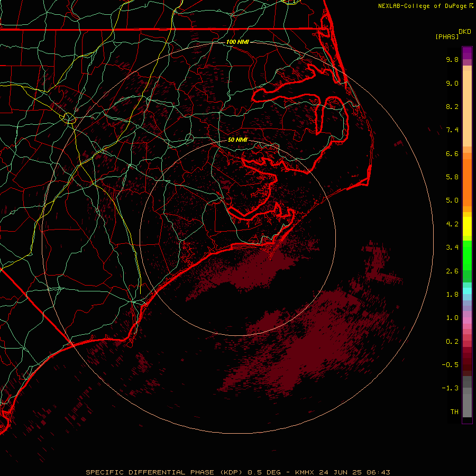
Task: Select the 50 NMI range ring label
Action: pos(237,140)
